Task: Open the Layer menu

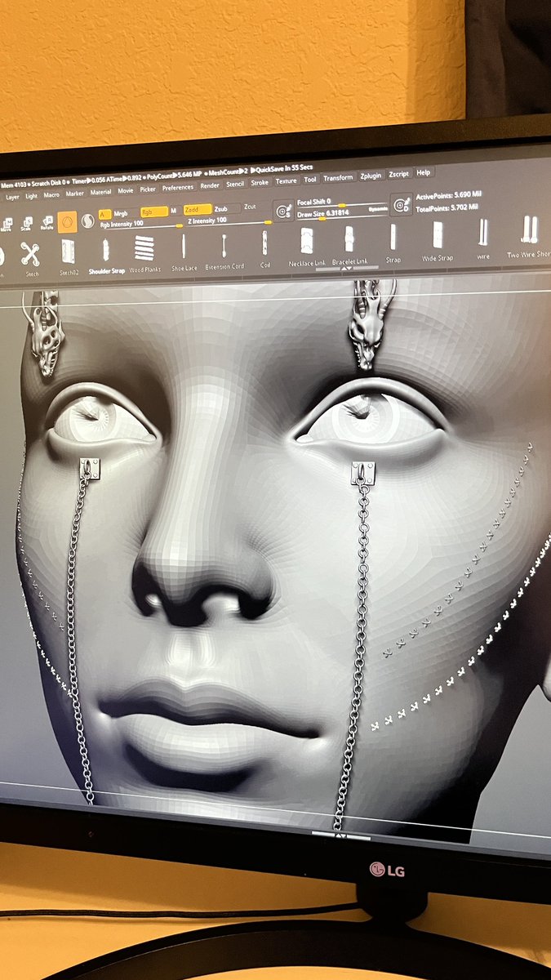Action: pos(12,197)
